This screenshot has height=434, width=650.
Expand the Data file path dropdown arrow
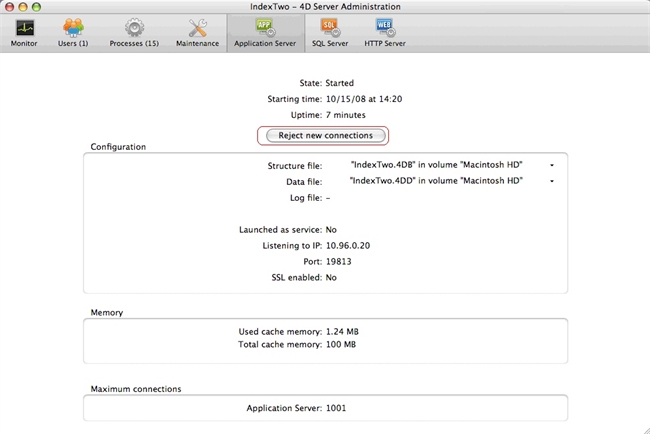(551, 182)
